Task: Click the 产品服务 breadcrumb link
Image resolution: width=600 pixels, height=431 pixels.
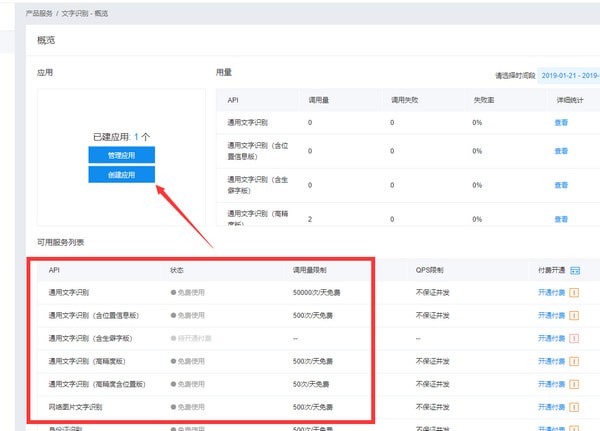Action: point(39,13)
